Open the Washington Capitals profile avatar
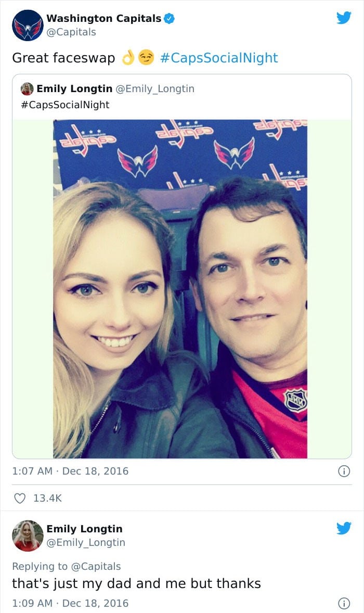The image size is (364, 613). click(x=28, y=25)
